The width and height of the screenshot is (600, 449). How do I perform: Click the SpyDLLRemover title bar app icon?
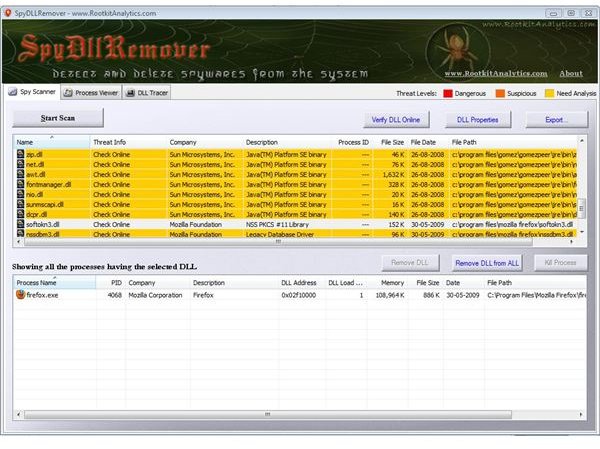pyautogui.click(x=7, y=13)
